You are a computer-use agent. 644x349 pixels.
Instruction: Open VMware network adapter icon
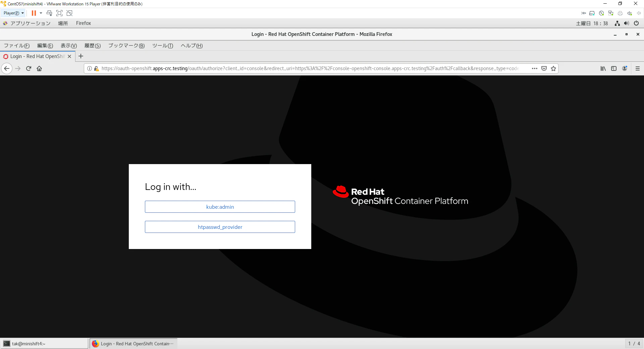pyautogui.click(x=611, y=13)
